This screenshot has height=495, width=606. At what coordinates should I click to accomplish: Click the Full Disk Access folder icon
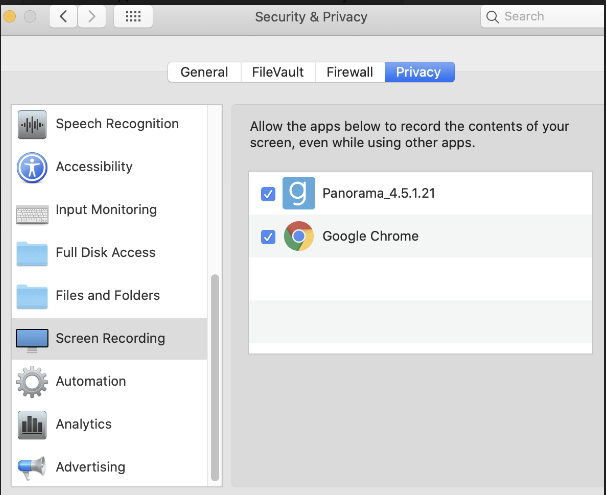pyautogui.click(x=32, y=253)
